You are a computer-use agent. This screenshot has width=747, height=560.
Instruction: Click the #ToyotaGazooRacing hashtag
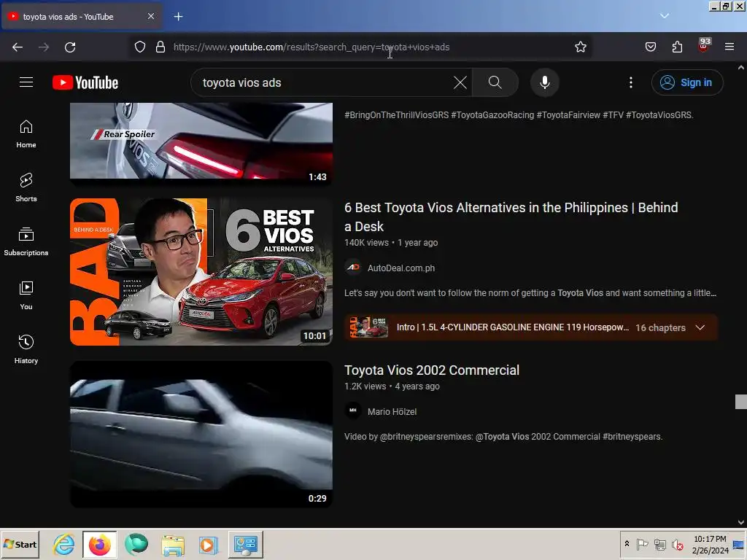click(x=492, y=114)
